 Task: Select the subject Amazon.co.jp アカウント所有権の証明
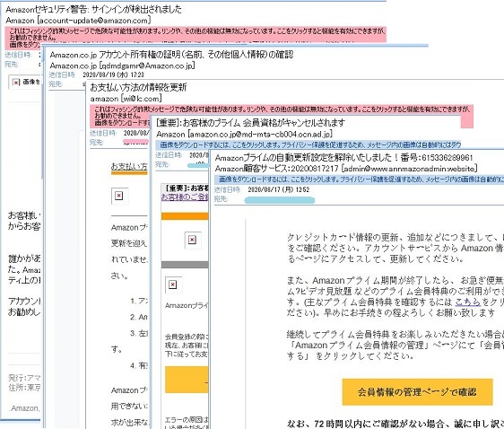pos(171,55)
